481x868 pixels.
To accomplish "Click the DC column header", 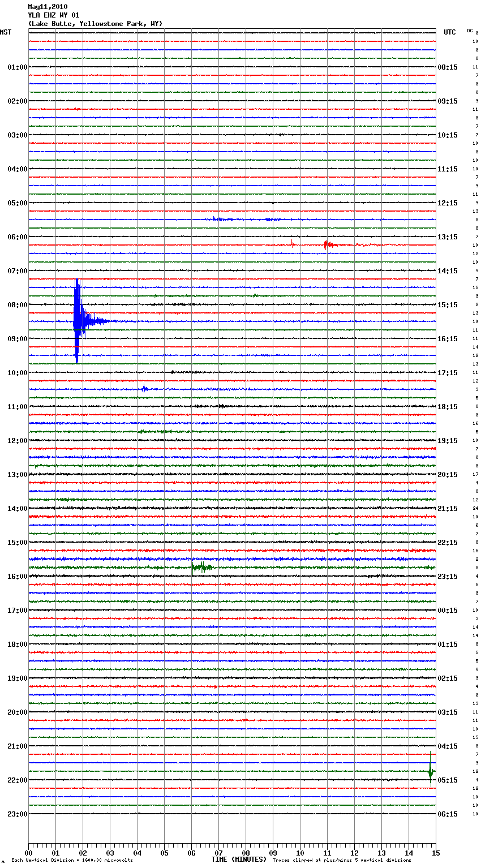I will 470,31.
